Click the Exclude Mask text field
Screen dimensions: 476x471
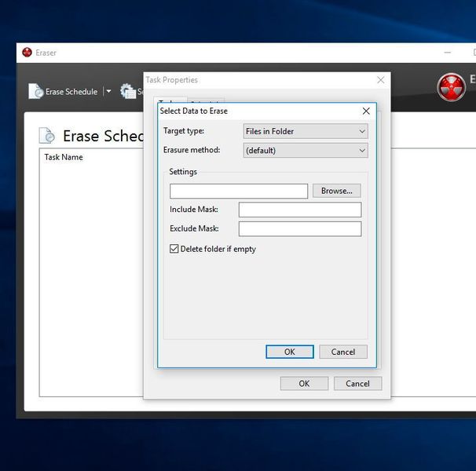tap(300, 228)
